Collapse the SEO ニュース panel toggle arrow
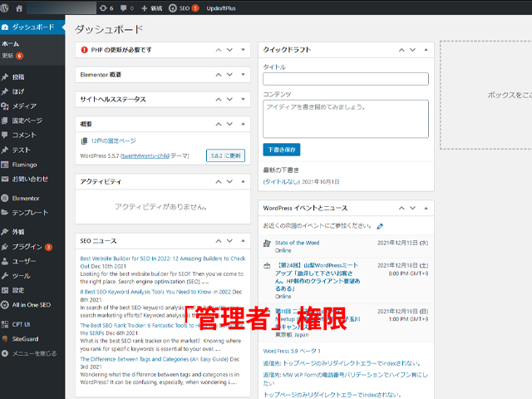 coord(243,241)
